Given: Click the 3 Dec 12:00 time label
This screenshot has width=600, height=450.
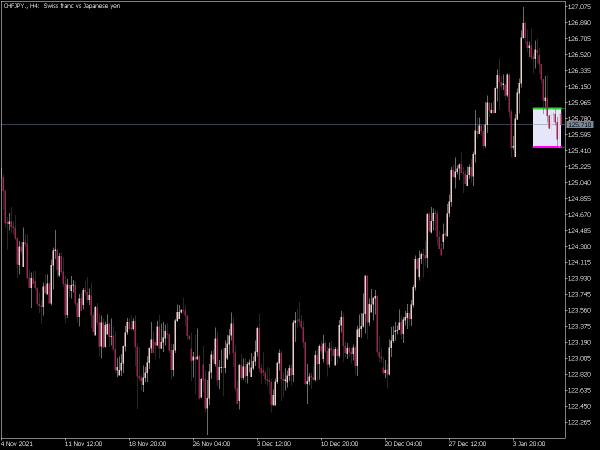Looking at the screenshot, I should [x=274, y=442].
